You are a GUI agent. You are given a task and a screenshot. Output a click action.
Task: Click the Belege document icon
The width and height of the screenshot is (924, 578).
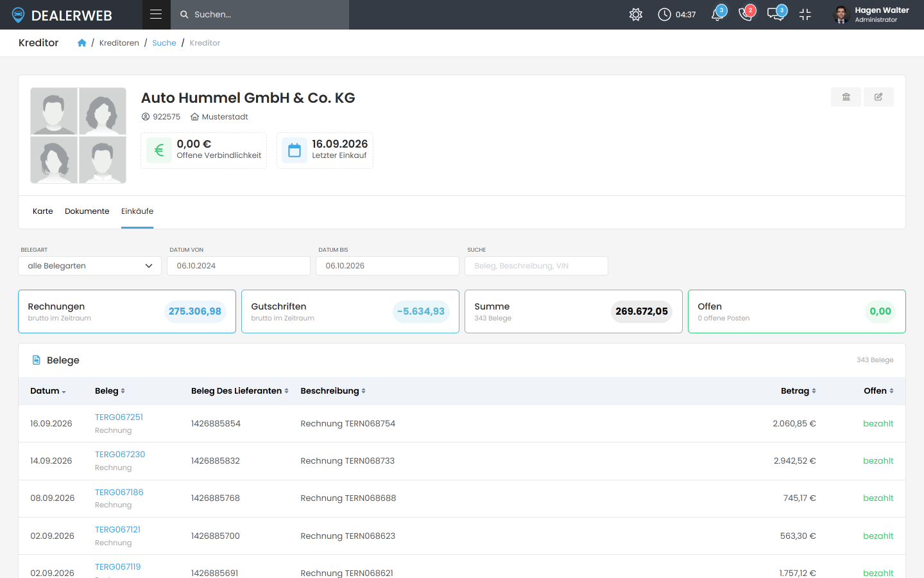37,360
